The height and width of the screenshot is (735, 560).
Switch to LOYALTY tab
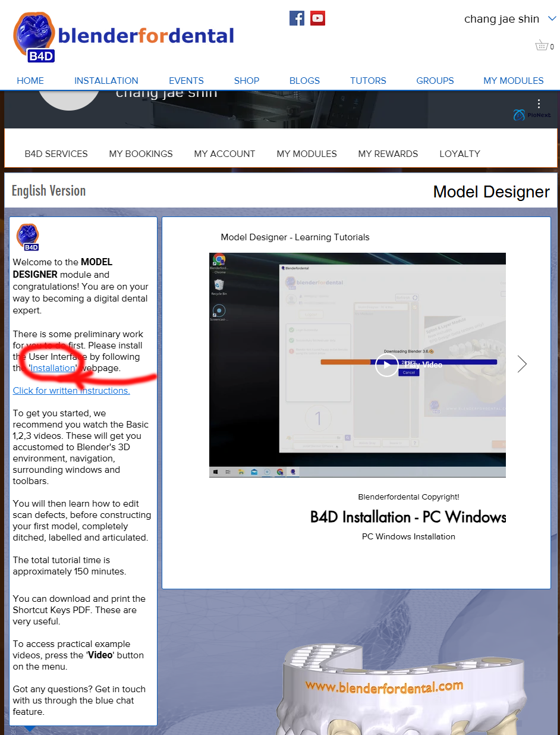click(460, 154)
